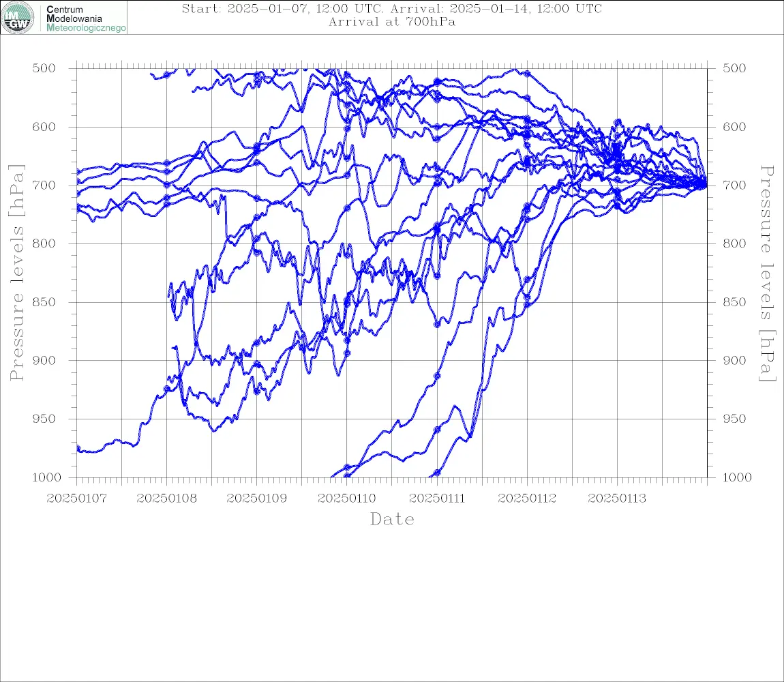
Task: Click the right axis 700 label
Action: 734,186
